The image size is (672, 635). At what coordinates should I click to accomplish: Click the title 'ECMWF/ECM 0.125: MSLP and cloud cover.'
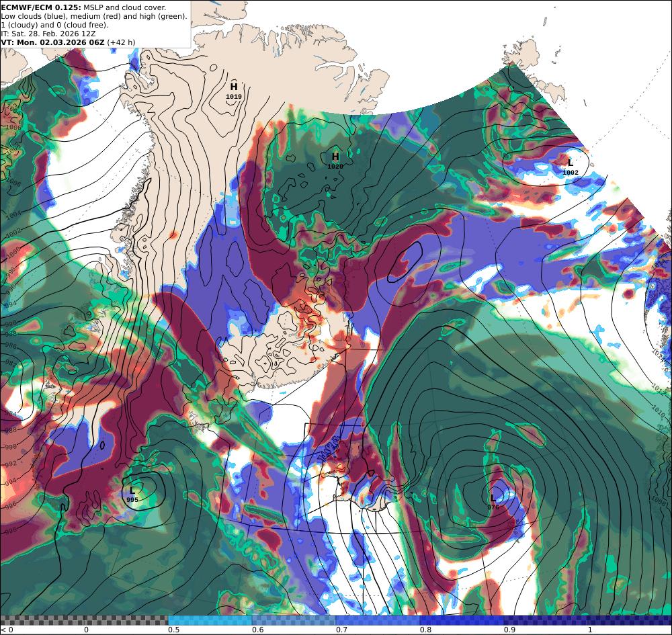(83, 7)
